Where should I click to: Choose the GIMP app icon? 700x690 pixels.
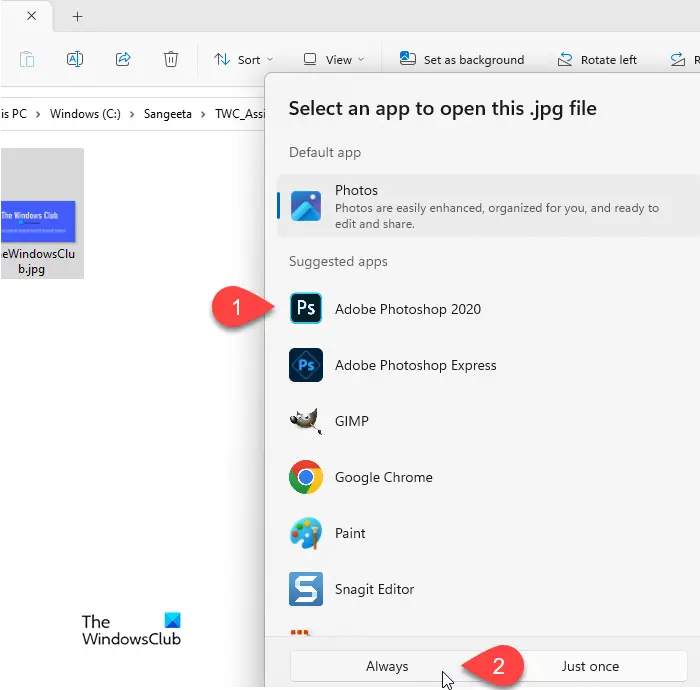tap(306, 421)
